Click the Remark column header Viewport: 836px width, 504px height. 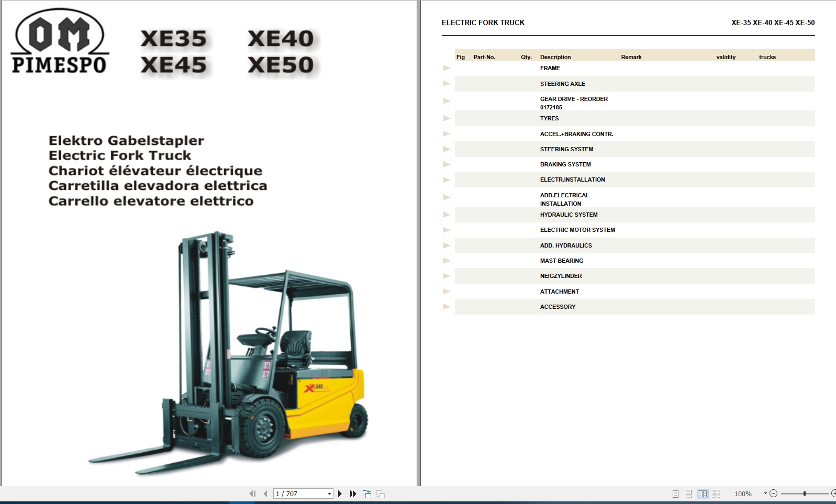(631, 57)
